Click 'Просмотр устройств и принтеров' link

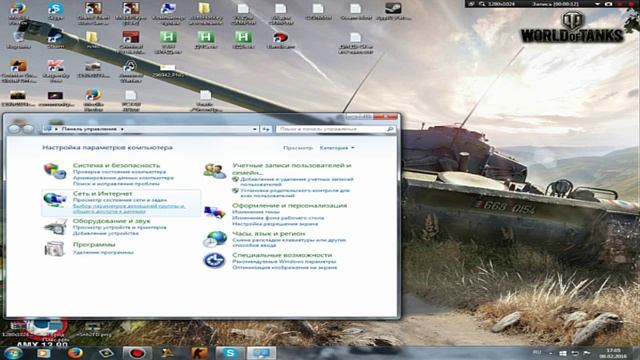click(x=120, y=227)
